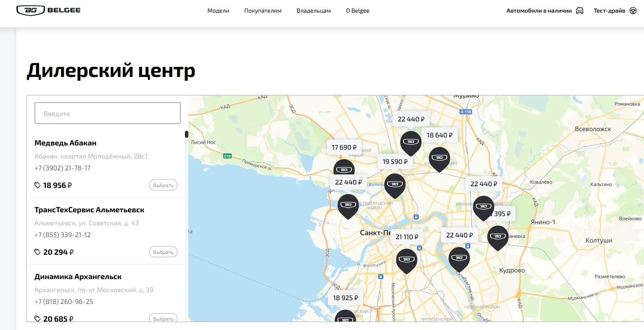Click the 18 925 ₽ map price label
This screenshot has width=644, height=330.
tap(346, 298)
